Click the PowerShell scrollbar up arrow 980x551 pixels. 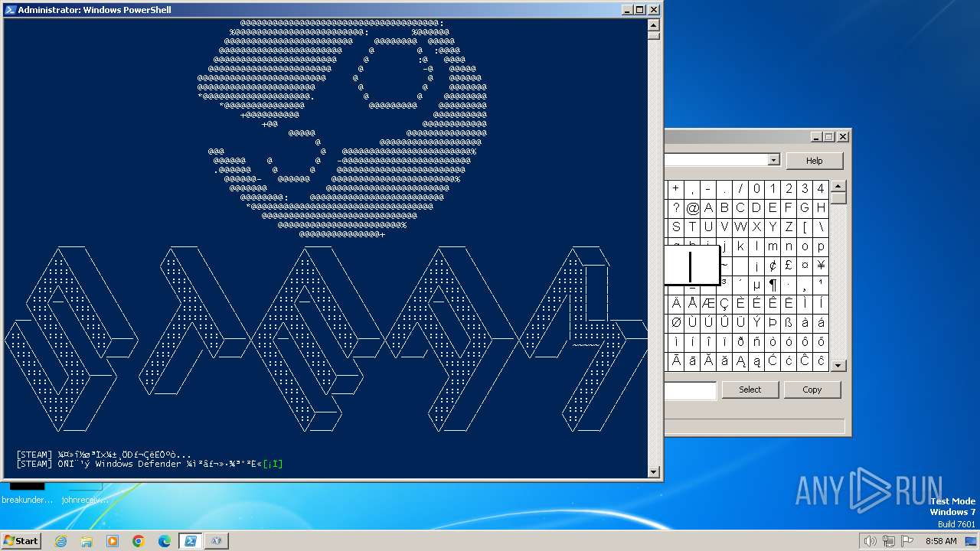[654, 24]
